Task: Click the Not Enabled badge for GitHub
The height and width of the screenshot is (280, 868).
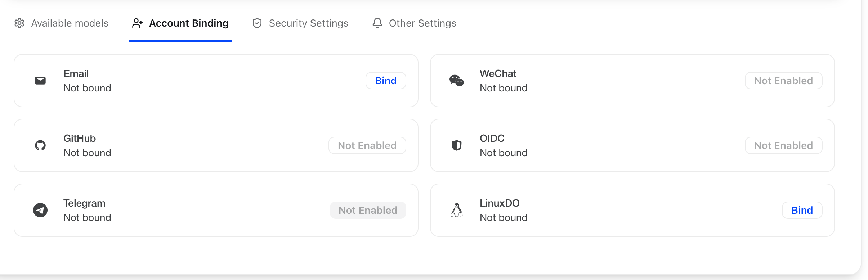Action: click(367, 145)
